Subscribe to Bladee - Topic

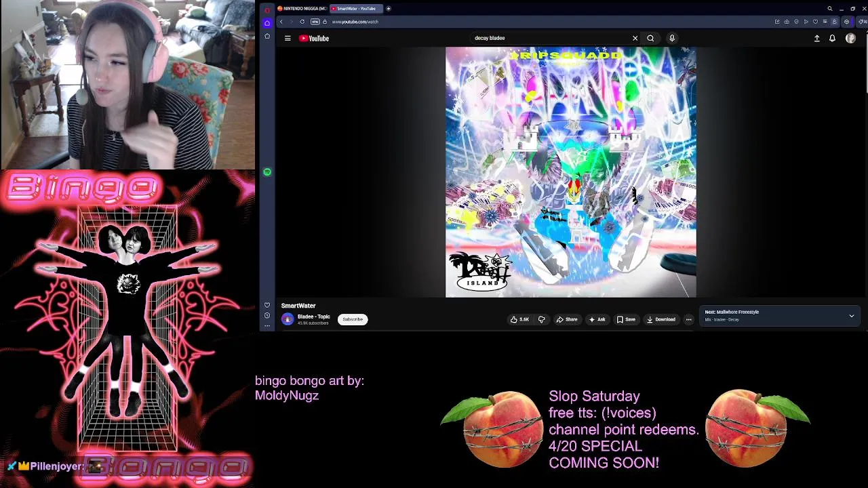tap(353, 319)
